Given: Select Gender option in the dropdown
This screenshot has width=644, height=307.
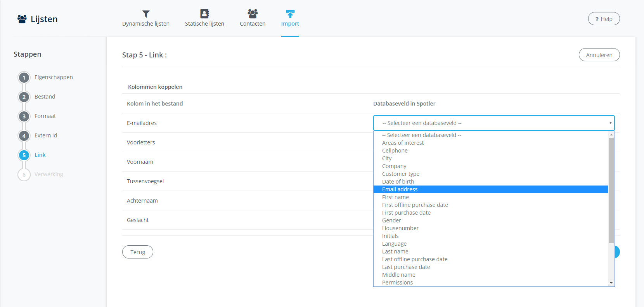Looking at the screenshot, I should coord(391,220).
